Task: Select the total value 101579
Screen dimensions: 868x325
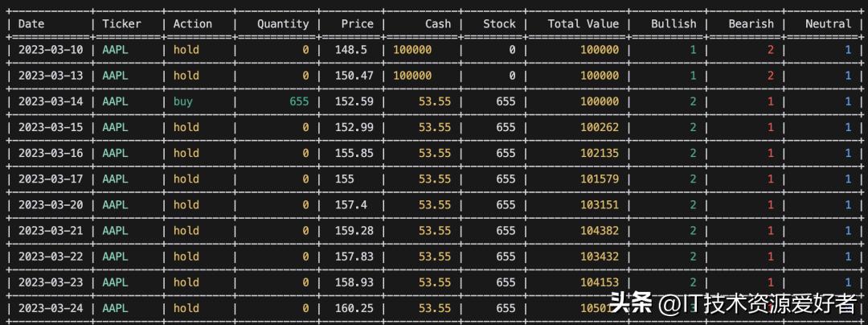Action: [599, 179]
